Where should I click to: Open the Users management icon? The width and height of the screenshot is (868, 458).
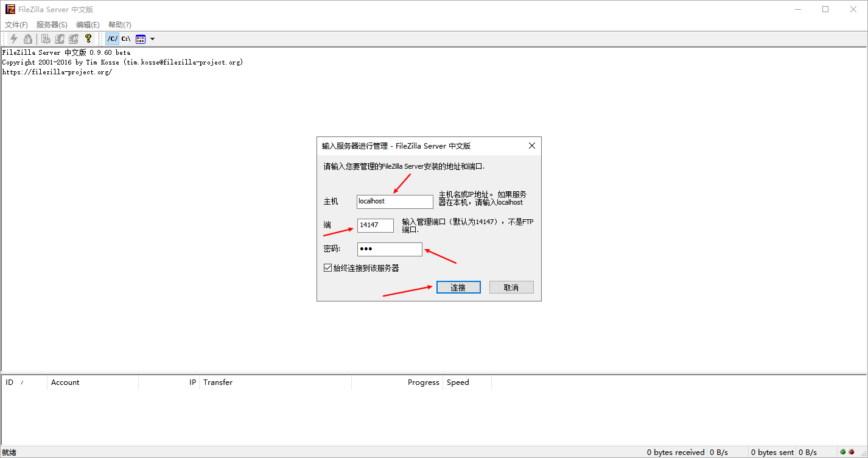pyautogui.click(x=59, y=38)
